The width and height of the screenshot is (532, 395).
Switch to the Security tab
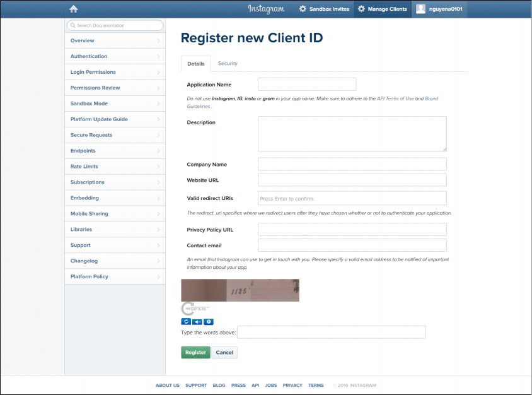point(228,64)
